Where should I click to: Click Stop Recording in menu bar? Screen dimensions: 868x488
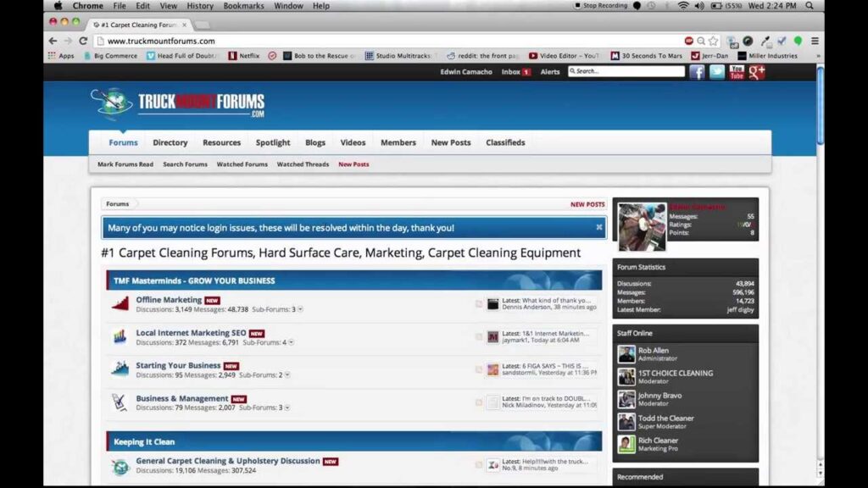601,6
